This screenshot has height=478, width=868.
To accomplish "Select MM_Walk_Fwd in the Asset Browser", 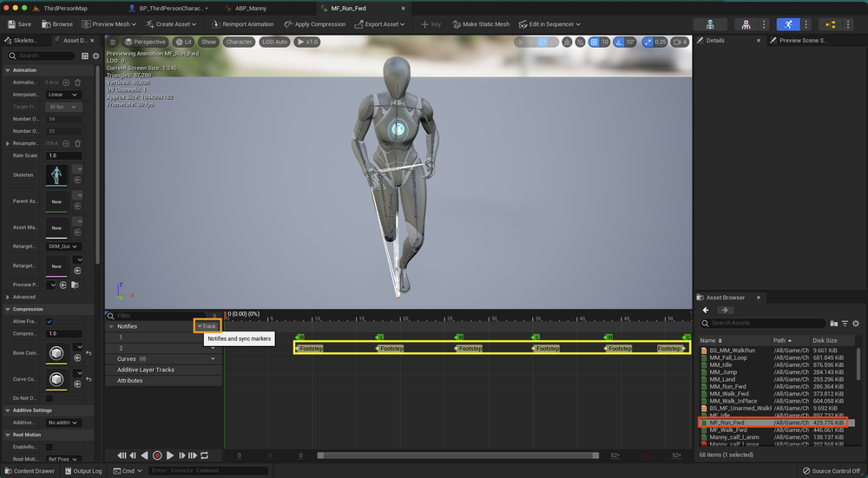I will 729,394.
